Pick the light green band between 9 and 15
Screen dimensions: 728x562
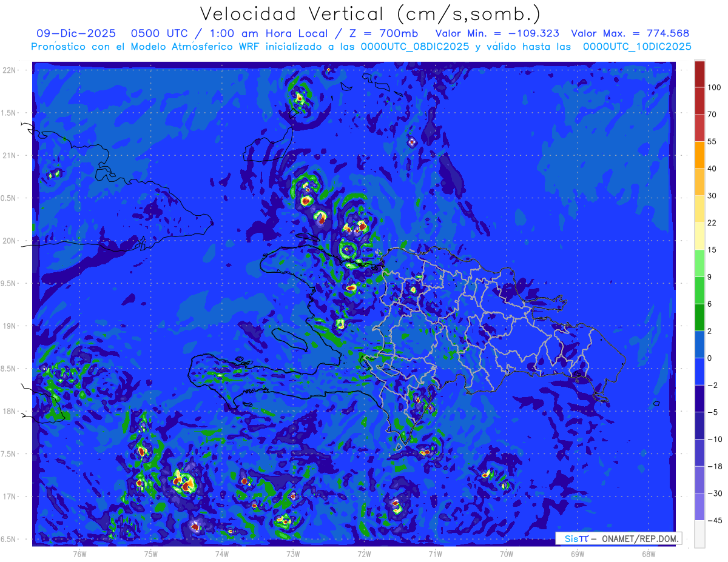699,263
